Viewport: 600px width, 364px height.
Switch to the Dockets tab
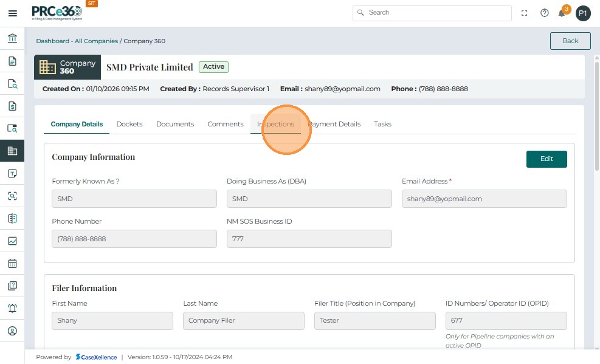129,124
